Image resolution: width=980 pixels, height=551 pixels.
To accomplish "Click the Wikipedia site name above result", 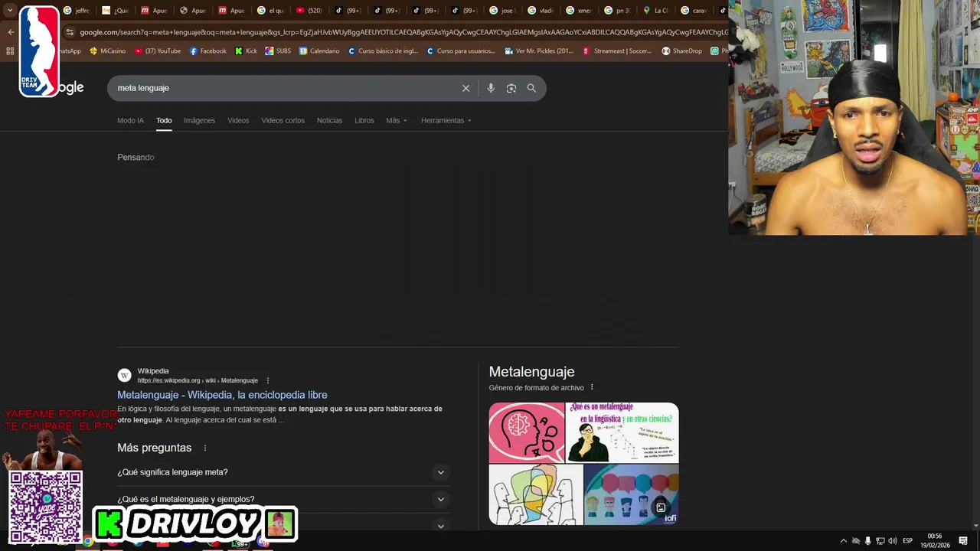I will tap(153, 371).
